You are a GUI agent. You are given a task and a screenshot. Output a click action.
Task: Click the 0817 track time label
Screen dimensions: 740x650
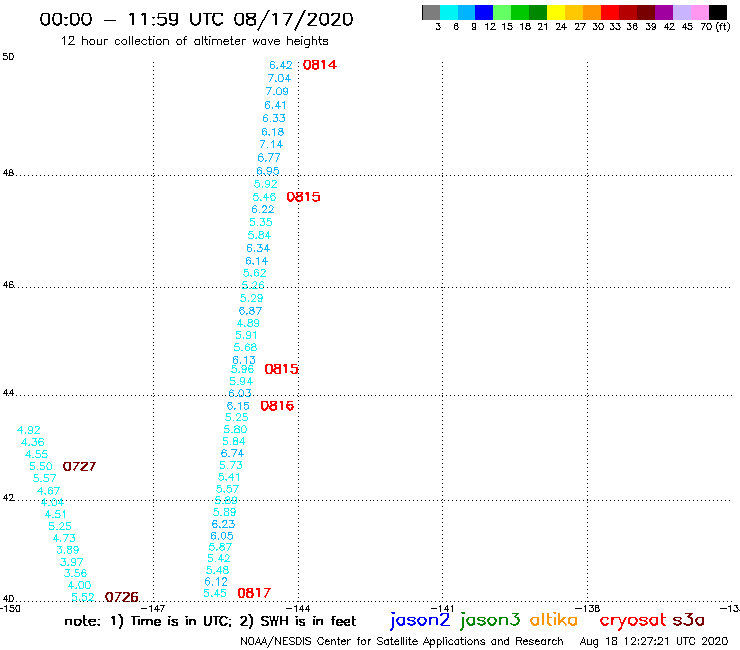(x=254, y=593)
